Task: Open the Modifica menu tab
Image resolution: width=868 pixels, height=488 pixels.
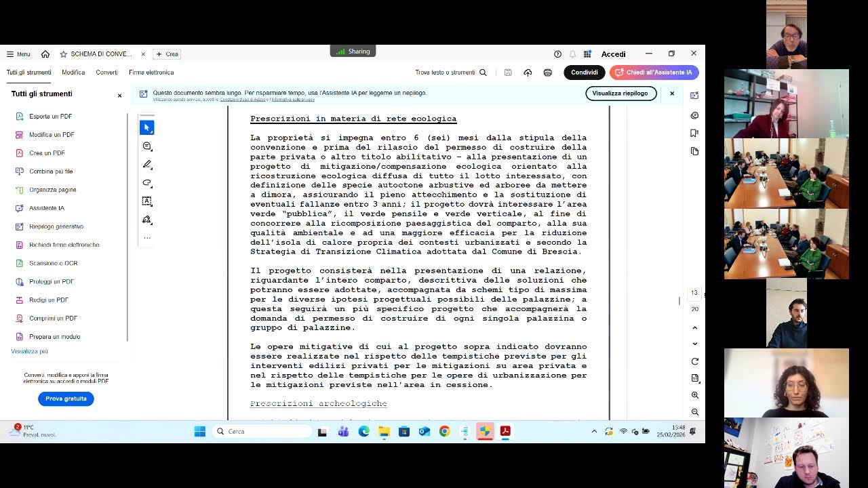Action: tap(73, 73)
